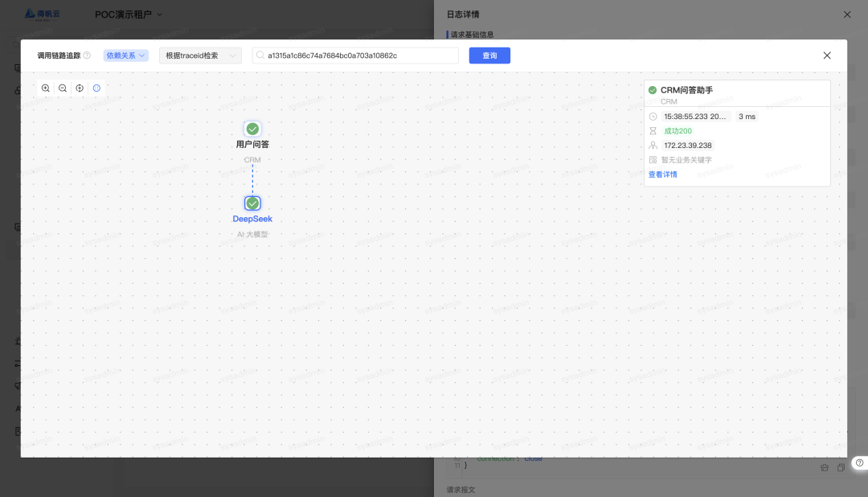Click the AI 大模型 label under DeepSeek
868x497 pixels.
click(252, 234)
